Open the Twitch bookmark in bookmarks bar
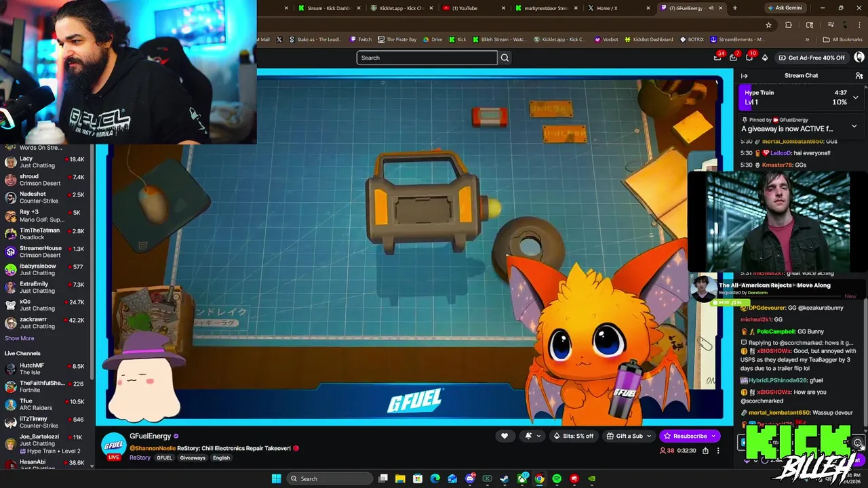 pos(361,39)
